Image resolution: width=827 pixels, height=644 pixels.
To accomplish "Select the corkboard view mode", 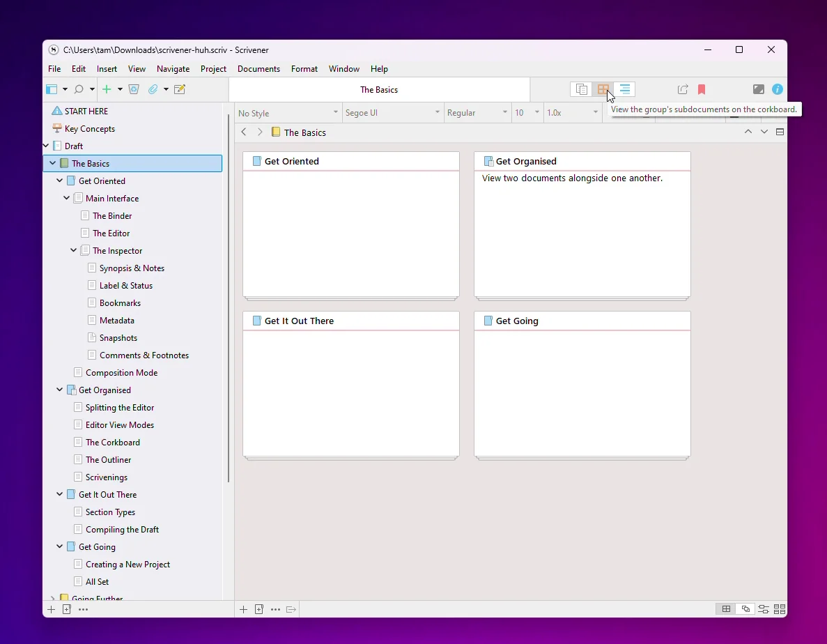I will [603, 89].
